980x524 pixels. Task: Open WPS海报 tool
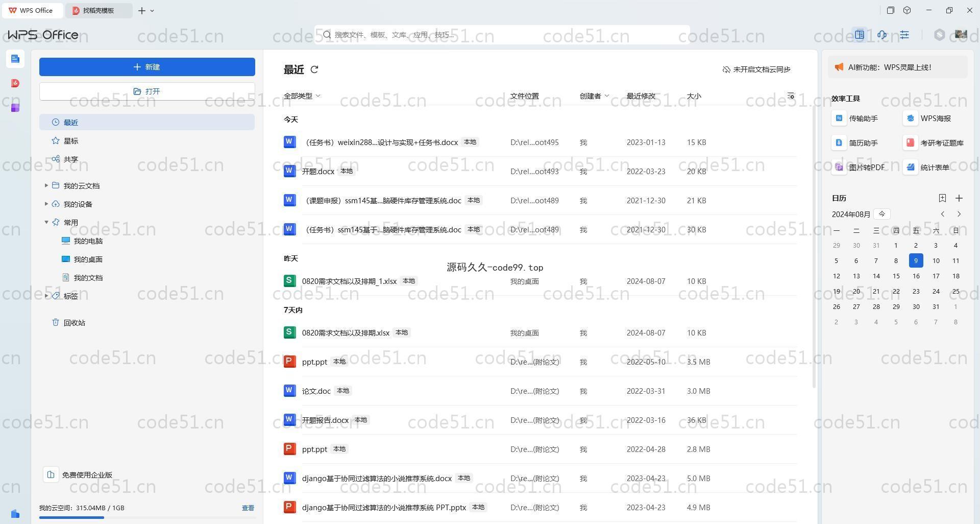(x=928, y=118)
